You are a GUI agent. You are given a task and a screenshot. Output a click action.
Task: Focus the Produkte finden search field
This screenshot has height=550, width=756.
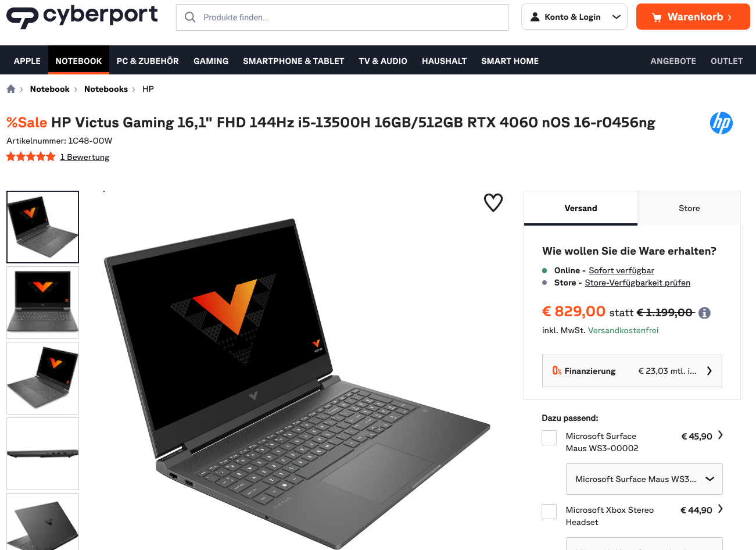(342, 17)
